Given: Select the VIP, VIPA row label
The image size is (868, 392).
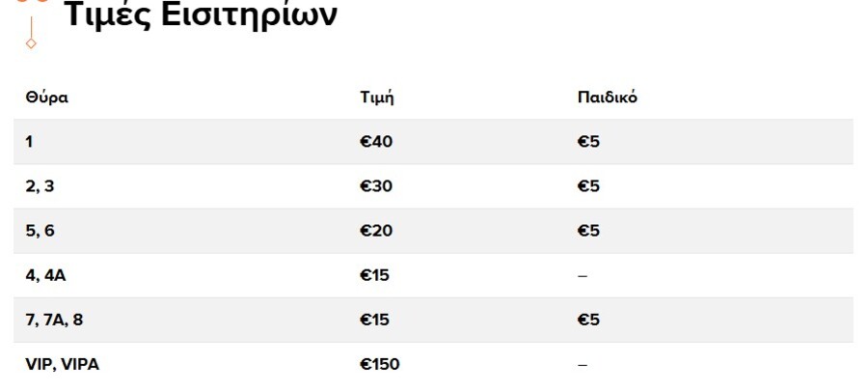Looking at the screenshot, I should coord(62,364).
